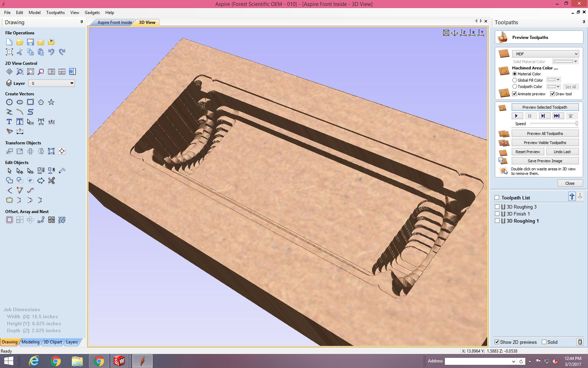Click the Undo icon in File Operations
Image resolution: width=588 pixels, height=368 pixels.
[x=51, y=52]
